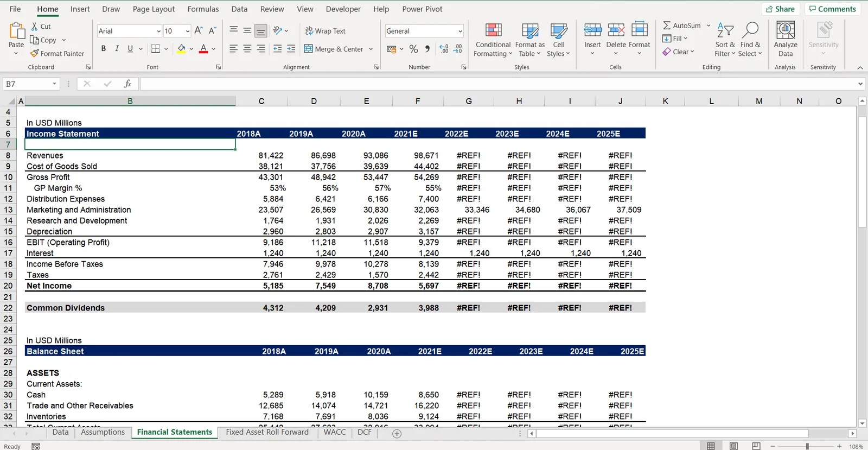This screenshot has width=868, height=450.
Task: Open the Comments button
Action: click(x=832, y=9)
